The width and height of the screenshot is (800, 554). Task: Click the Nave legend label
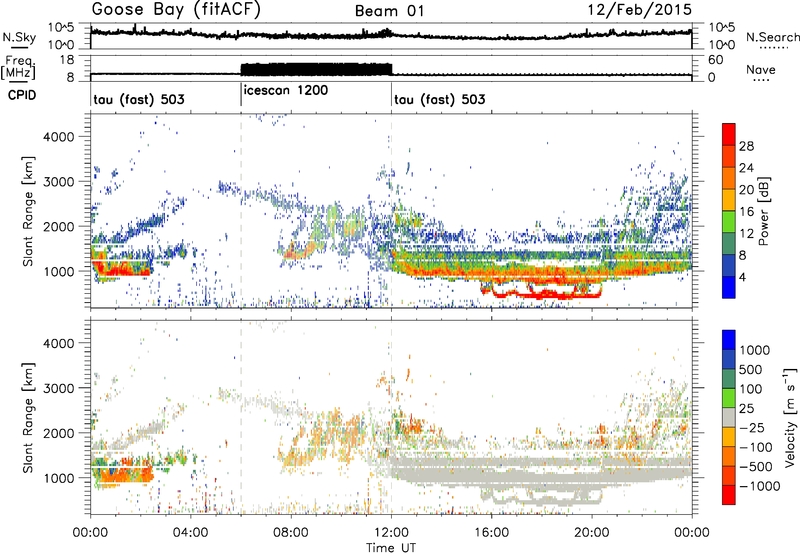[761, 69]
